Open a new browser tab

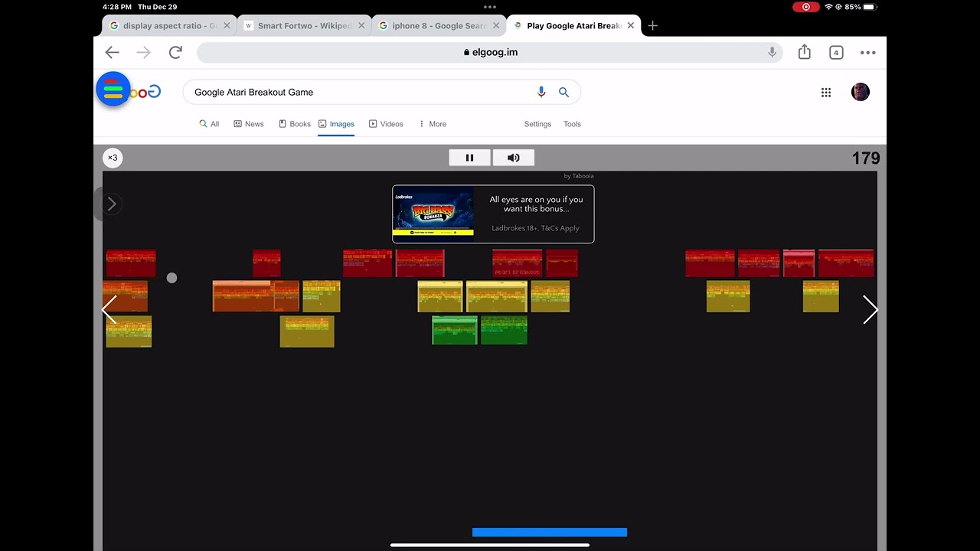pos(652,25)
